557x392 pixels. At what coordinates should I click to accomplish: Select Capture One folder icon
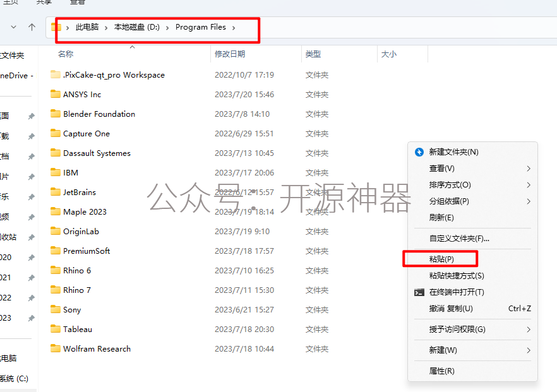(56, 133)
